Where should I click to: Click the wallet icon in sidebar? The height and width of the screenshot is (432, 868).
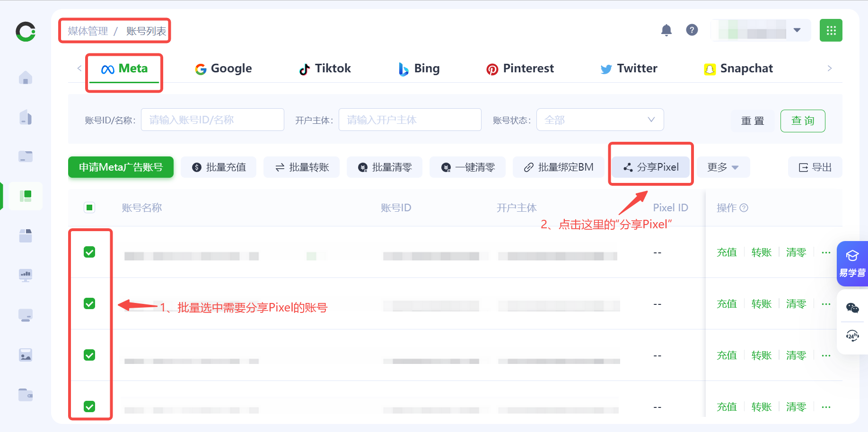26,394
